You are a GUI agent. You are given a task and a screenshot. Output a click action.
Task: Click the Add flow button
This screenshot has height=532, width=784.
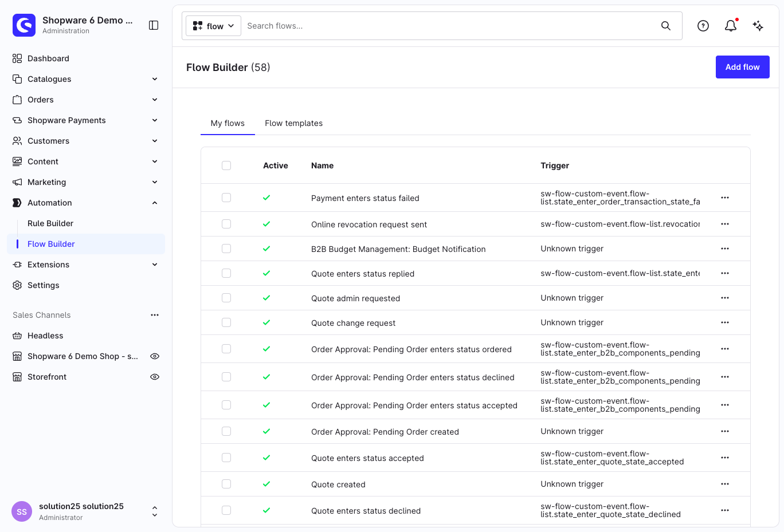(x=743, y=67)
